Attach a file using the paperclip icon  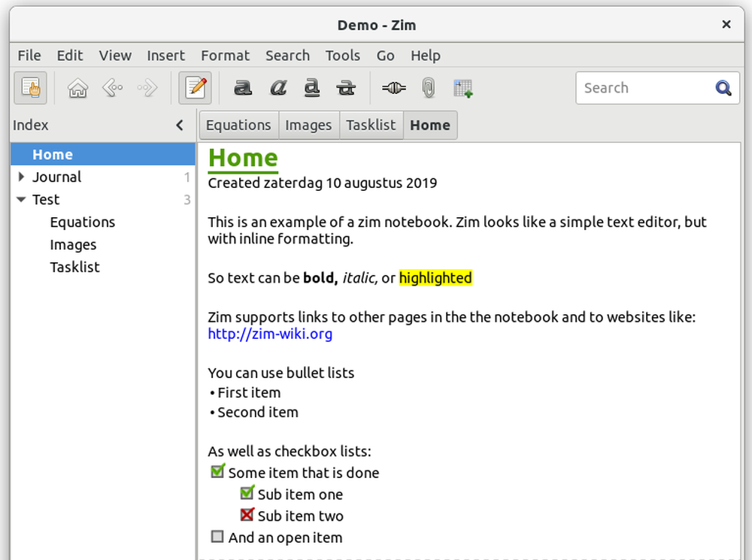tap(429, 88)
